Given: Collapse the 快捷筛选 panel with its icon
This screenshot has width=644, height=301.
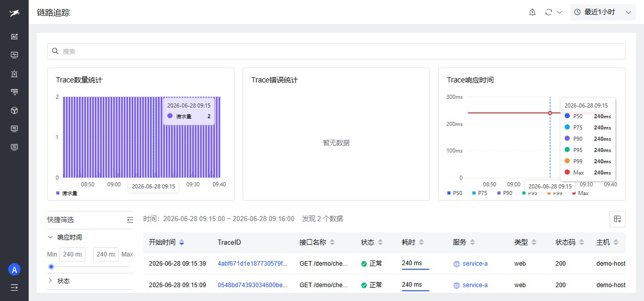Looking at the screenshot, I should [x=130, y=220].
